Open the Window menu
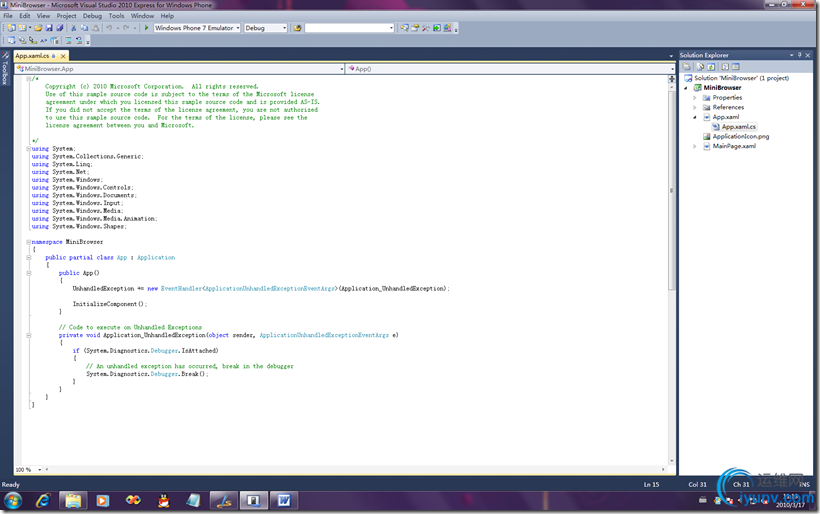The height and width of the screenshot is (514, 820). click(x=142, y=16)
